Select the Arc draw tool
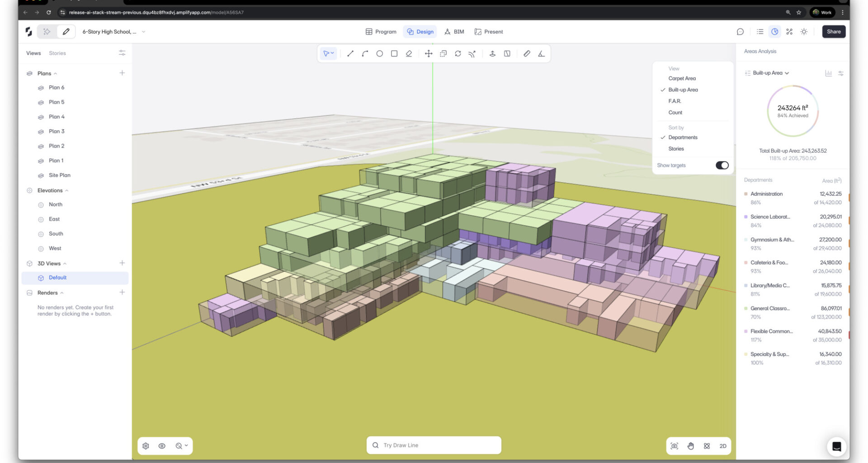The width and height of the screenshot is (868, 463). point(365,54)
